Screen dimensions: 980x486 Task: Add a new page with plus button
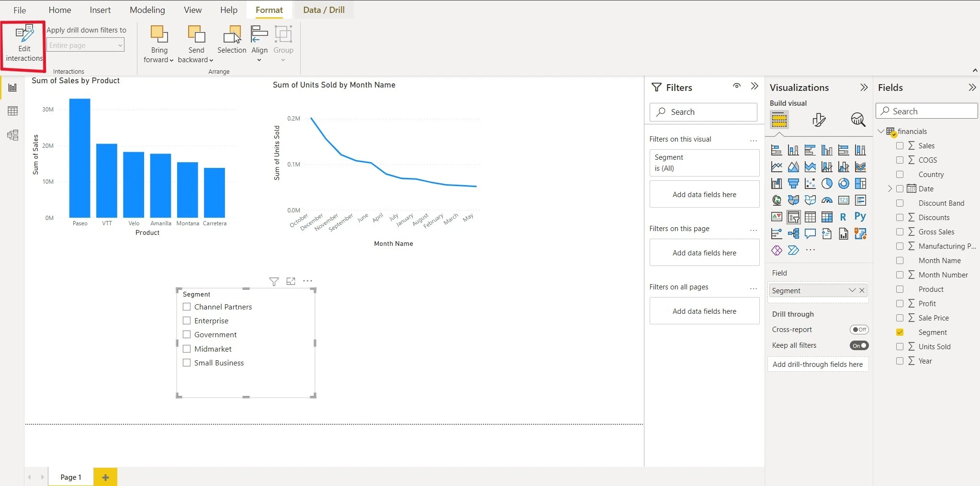(x=105, y=477)
